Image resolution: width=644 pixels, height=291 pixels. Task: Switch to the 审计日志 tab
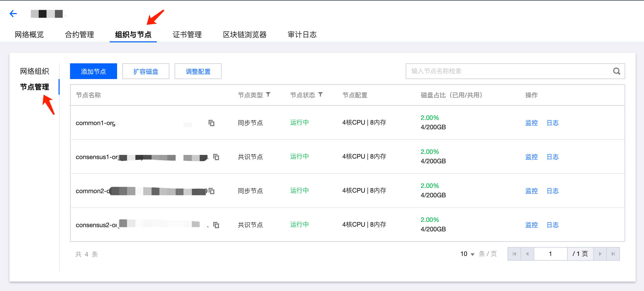[x=302, y=34]
